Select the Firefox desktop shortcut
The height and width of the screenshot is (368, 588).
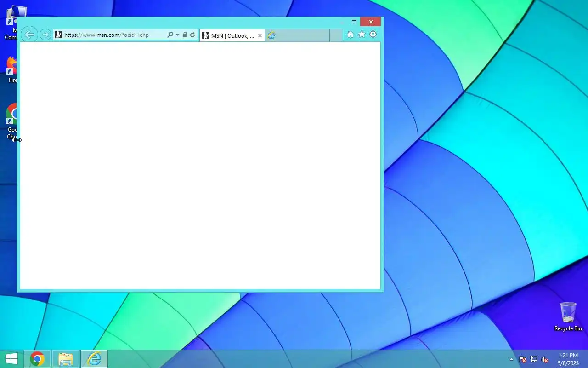12,70
